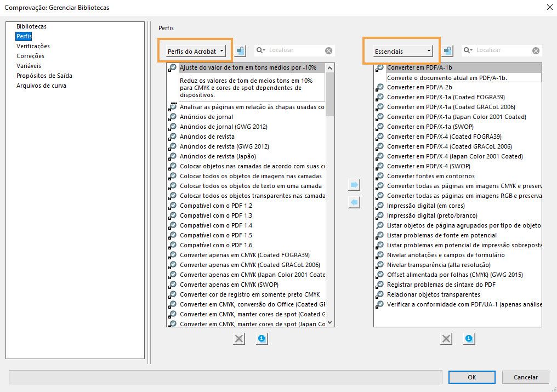Viewport: 557px width, 392px height.
Task: Click profile icon beside Compatível com o PDF 1.4
Action: 172,225
